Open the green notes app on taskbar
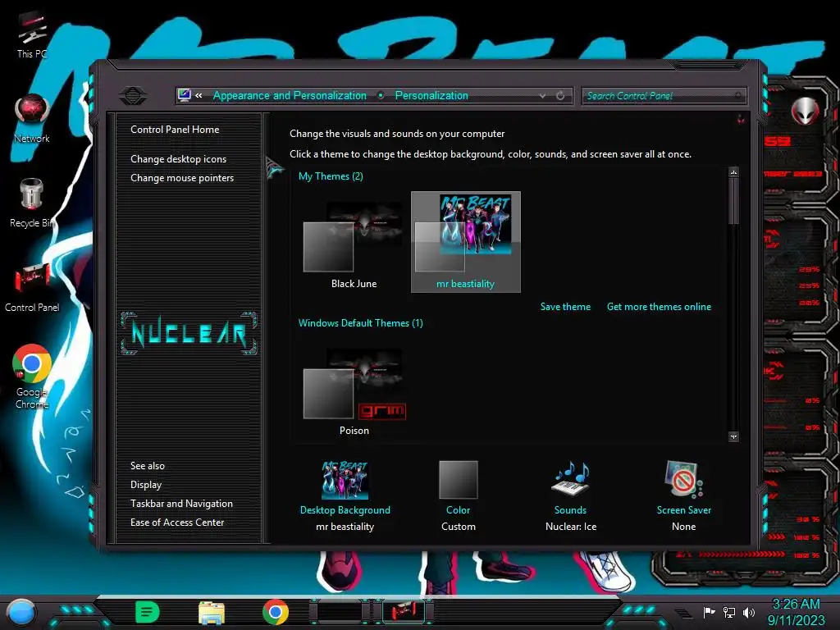The width and height of the screenshot is (840, 630). pos(147,612)
